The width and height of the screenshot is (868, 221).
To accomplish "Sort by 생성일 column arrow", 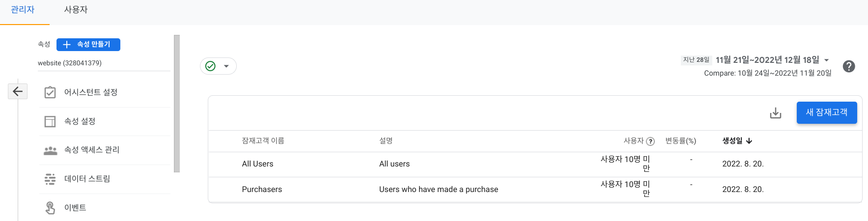I will pos(749,141).
